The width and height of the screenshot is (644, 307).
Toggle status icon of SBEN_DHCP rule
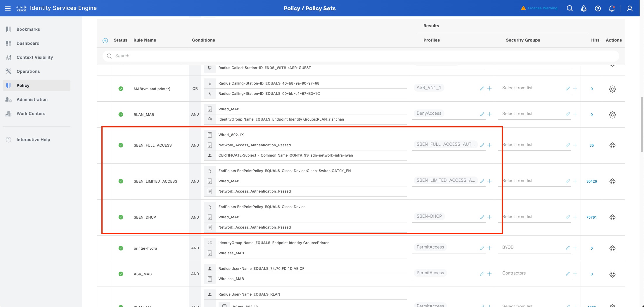pyautogui.click(x=121, y=217)
